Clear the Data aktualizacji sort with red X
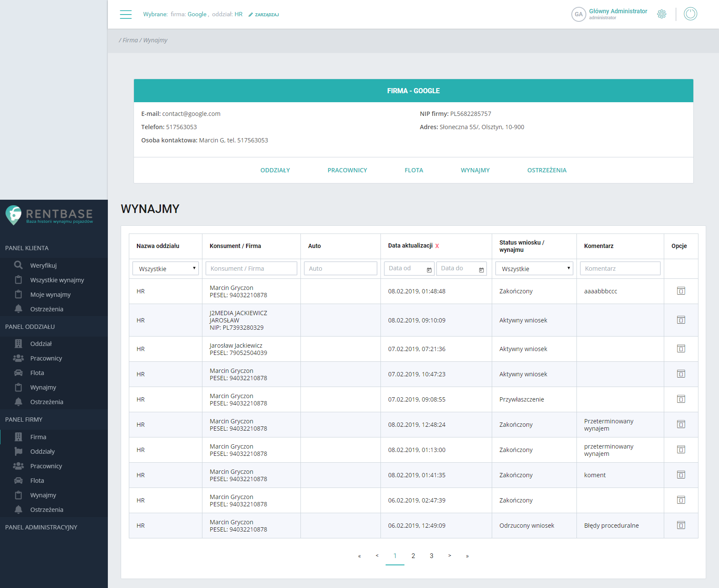 click(437, 246)
